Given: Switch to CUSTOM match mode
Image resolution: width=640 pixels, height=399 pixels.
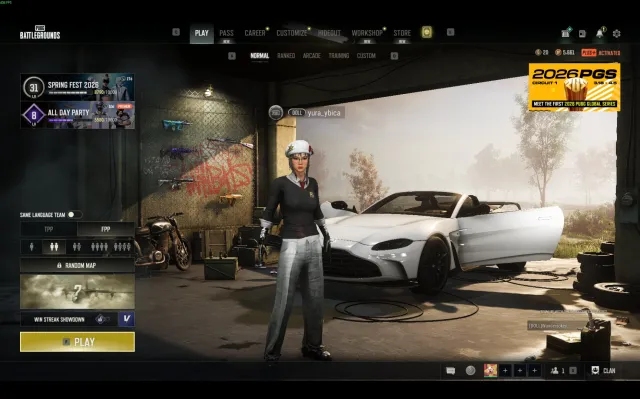Looking at the screenshot, I should pyautogui.click(x=366, y=56).
